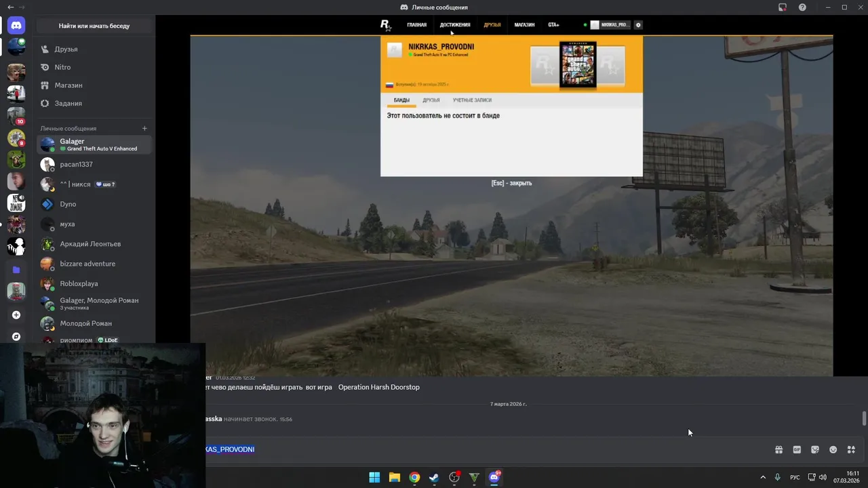868x488 pixels.
Task: Click the 7 марта 2026 г. date divider
Action: (x=509, y=404)
